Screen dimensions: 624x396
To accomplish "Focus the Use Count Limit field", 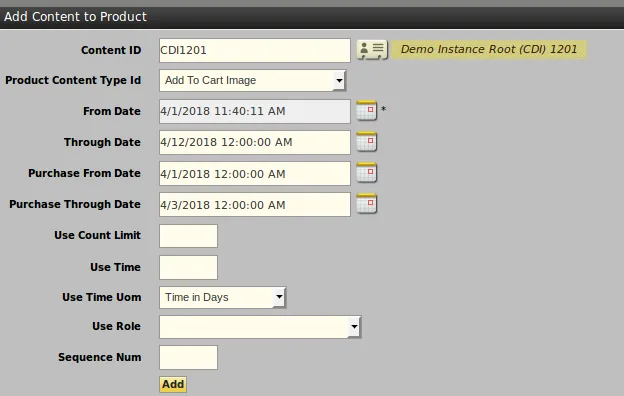I will point(188,236).
